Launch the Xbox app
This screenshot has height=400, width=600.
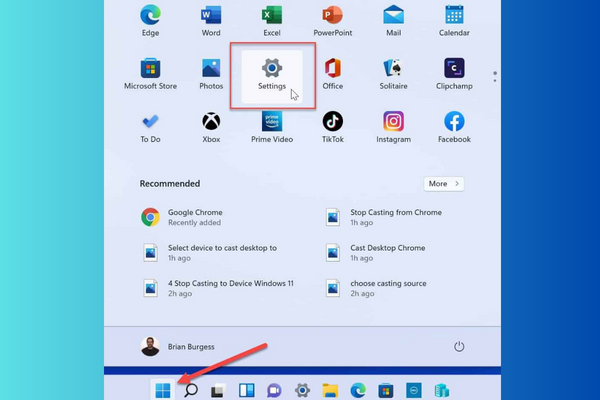pos(211,128)
